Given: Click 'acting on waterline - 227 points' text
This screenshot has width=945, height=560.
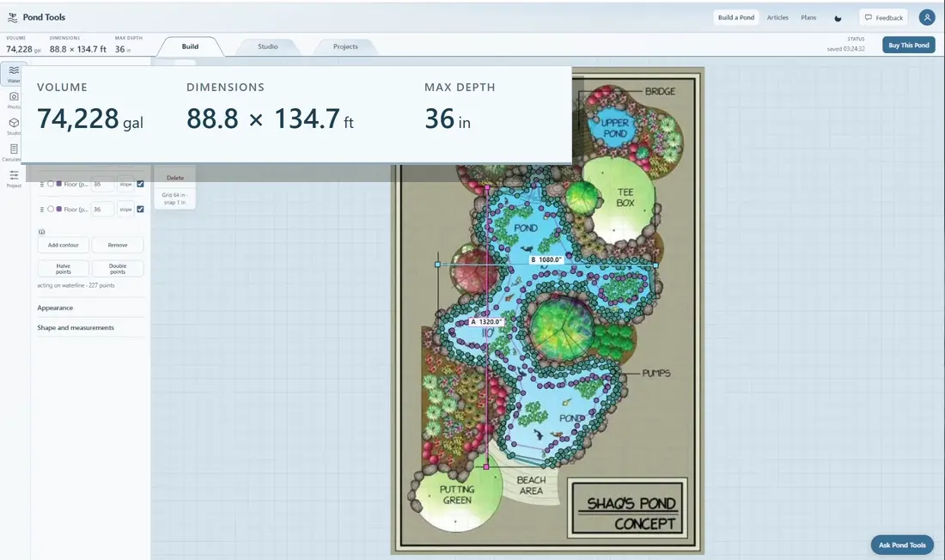Looking at the screenshot, I should [x=76, y=285].
